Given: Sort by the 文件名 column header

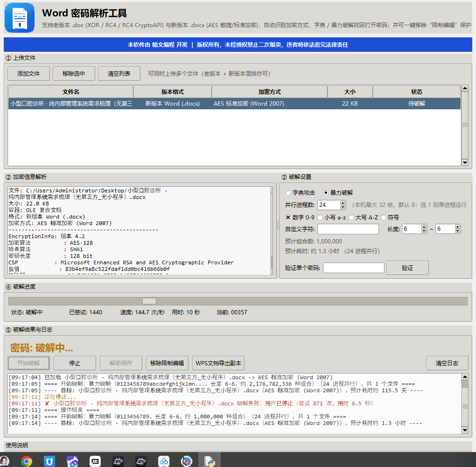Looking at the screenshot, I should tap(71, 92).
